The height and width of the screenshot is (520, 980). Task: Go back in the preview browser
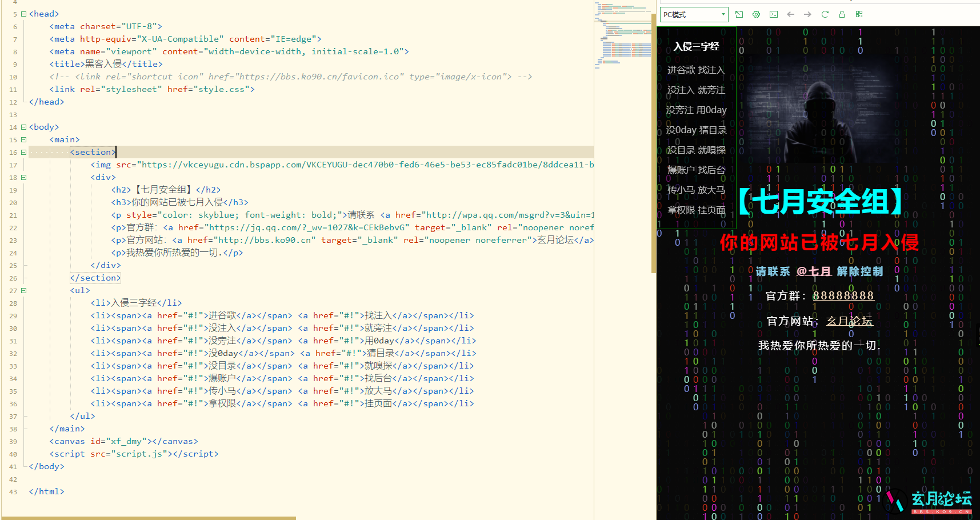click(x=790, y=14)
